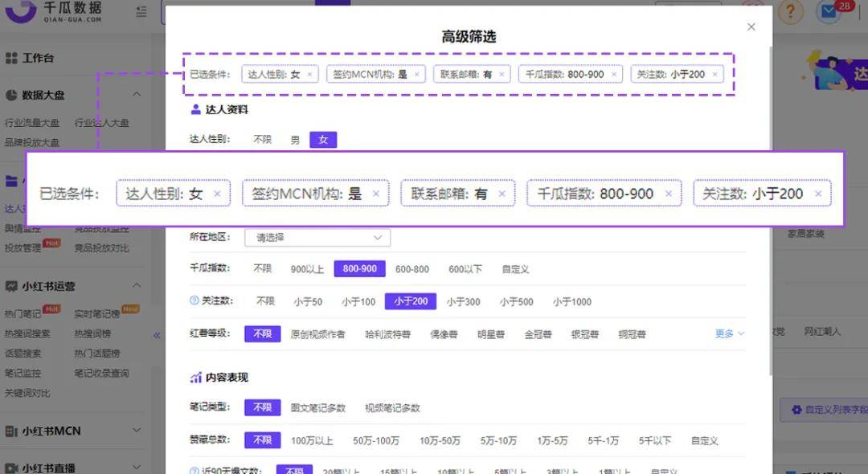Collapse the 小红书运营 sidebar section

click(x=136, y=286)
